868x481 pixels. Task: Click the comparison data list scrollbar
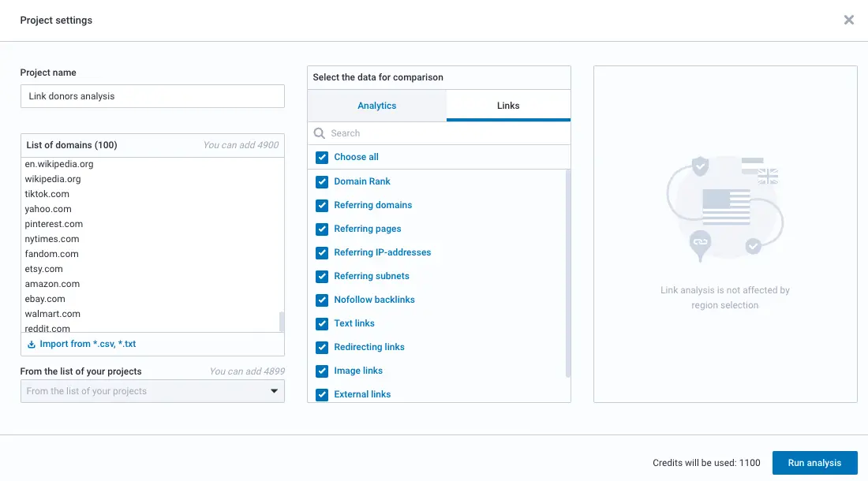[x=567, y=272]
